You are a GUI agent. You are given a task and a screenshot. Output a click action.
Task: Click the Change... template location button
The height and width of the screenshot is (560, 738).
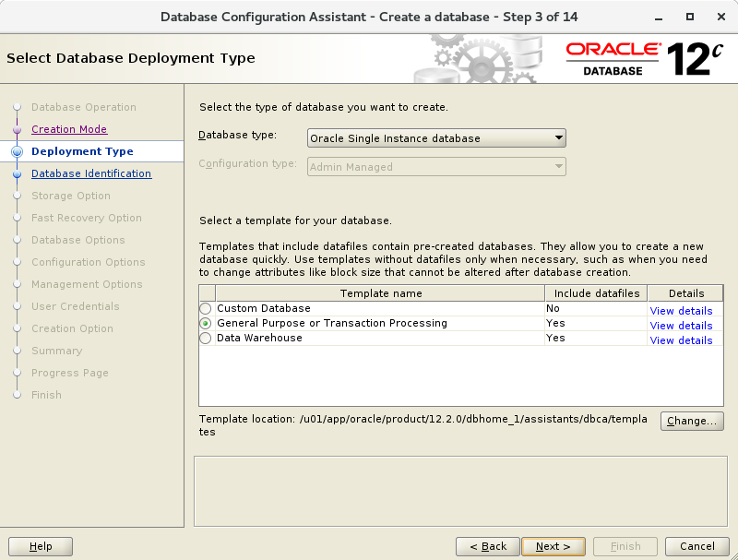pyautogui.click(x=692, y=422)
